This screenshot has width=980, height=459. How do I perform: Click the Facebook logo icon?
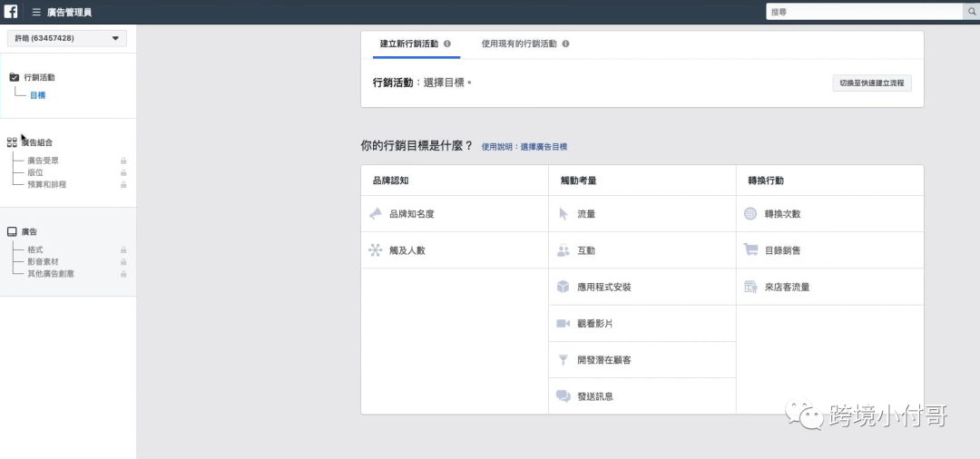pos(11,11)
